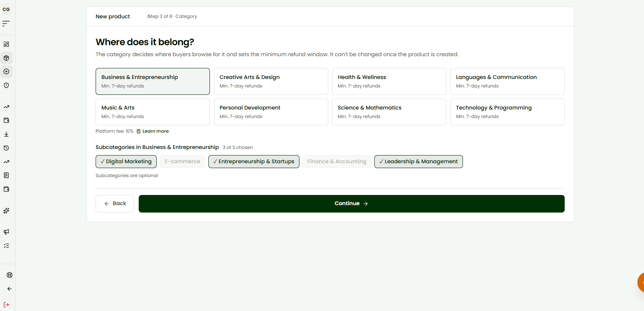
Task: Click the "3 of 3 chosen" counter text
Action: [238, 147]
